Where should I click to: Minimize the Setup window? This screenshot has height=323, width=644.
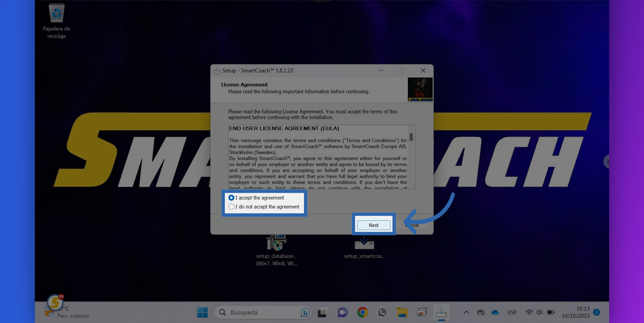click(381, 70)
